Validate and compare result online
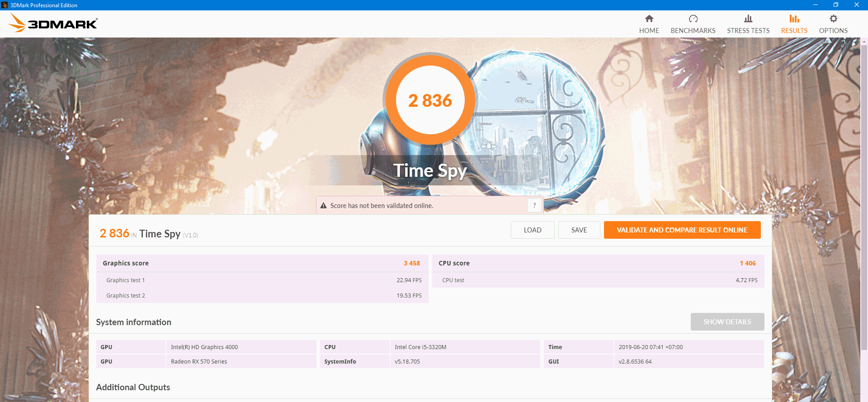The width and height of the screenshot is (868, 402). pos(682,230)
